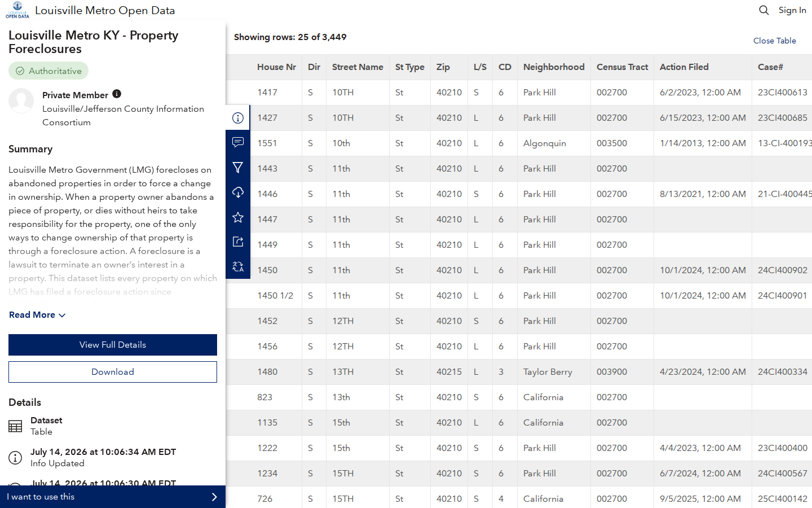Select the Taylor Berry neighborhood cell
The width and height of the screenshot is (812, 508).
point(554,372)
